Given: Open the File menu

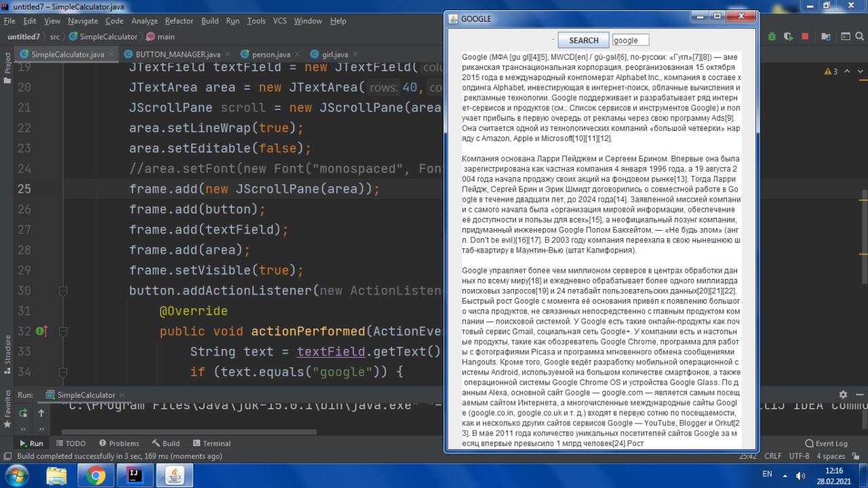Looking at the screenshot, I should pyautogui.click(x=9, y=21).
